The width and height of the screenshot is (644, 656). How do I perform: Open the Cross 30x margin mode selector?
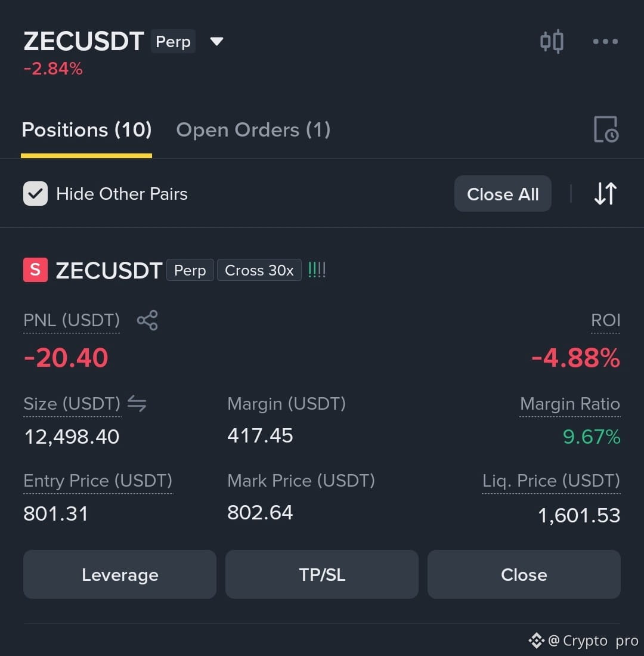(259, 270)
